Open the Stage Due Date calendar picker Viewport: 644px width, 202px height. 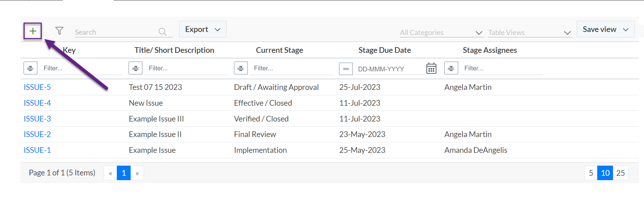click(431, 68)
